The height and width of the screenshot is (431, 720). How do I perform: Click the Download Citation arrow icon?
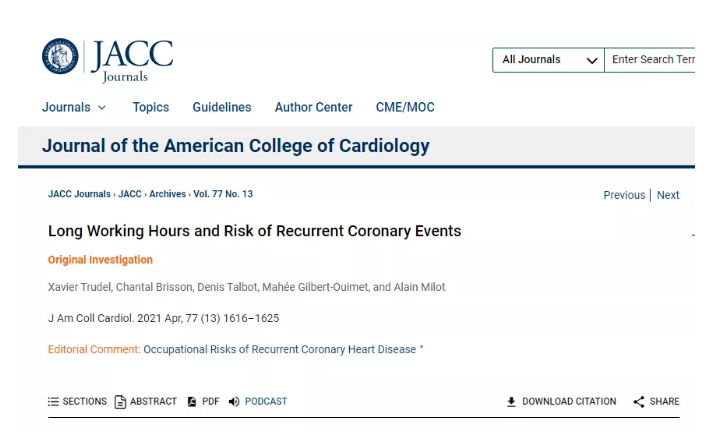tap(511, 402)
